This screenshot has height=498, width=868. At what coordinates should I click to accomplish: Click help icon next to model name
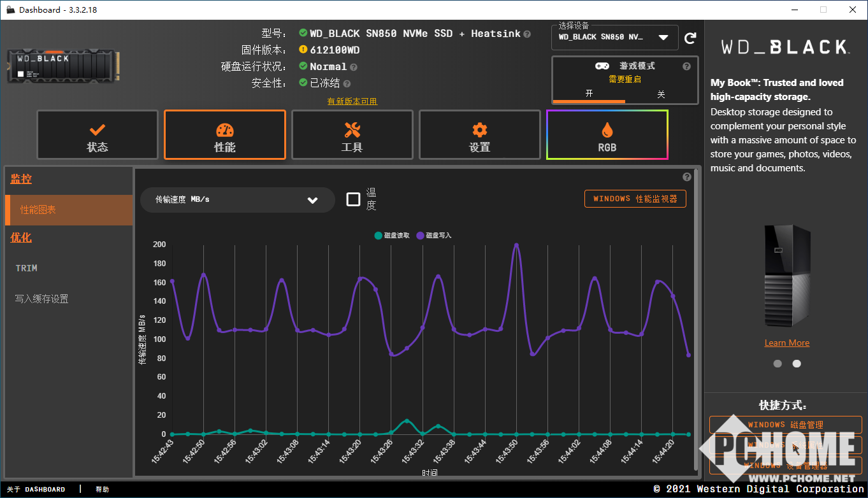pyautogui.click(x=527, y=34)
